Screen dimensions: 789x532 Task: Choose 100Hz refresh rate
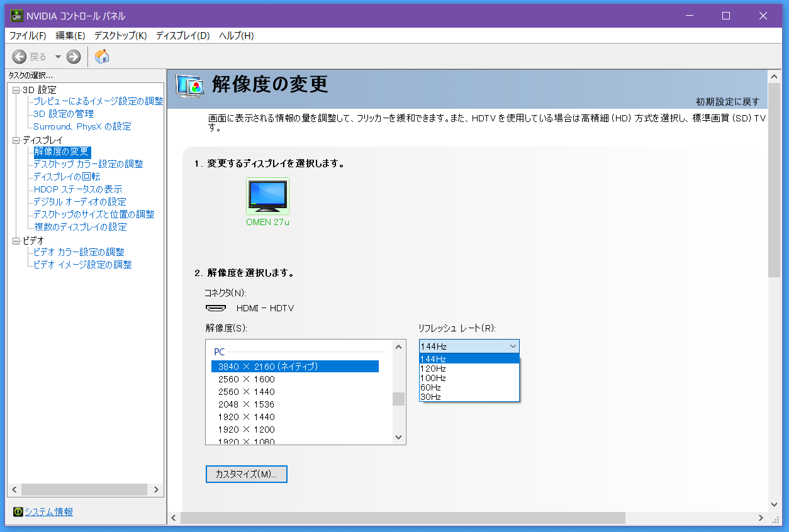(469, 378)
